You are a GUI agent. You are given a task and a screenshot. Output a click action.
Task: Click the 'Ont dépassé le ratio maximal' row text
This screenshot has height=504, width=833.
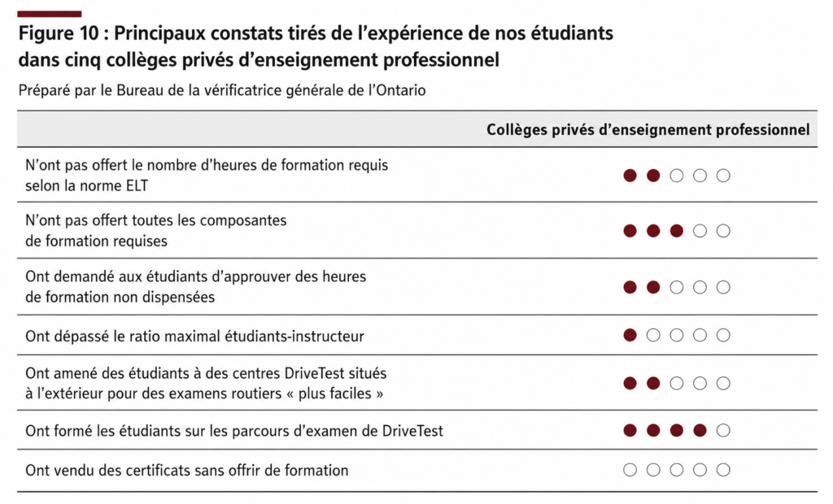194,337
